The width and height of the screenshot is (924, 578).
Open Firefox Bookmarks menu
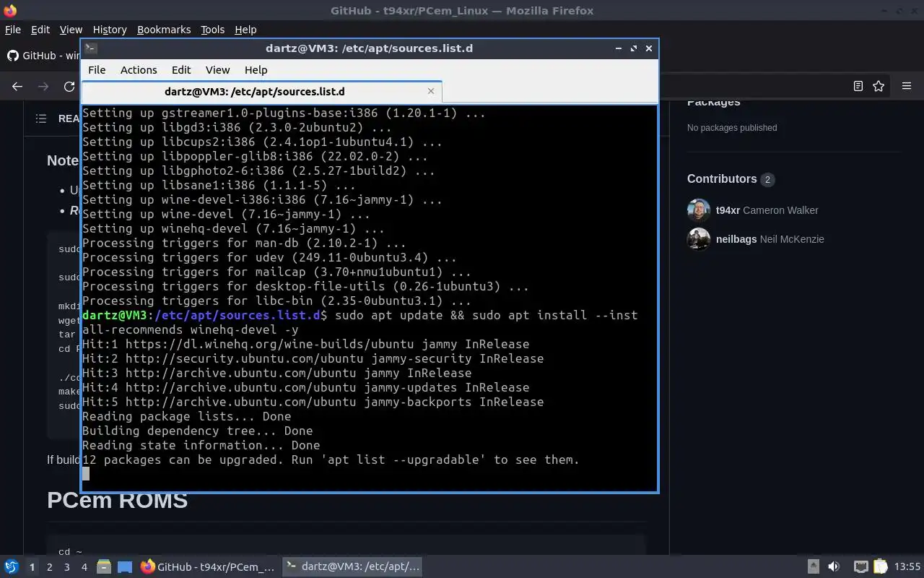coord(164,30)
